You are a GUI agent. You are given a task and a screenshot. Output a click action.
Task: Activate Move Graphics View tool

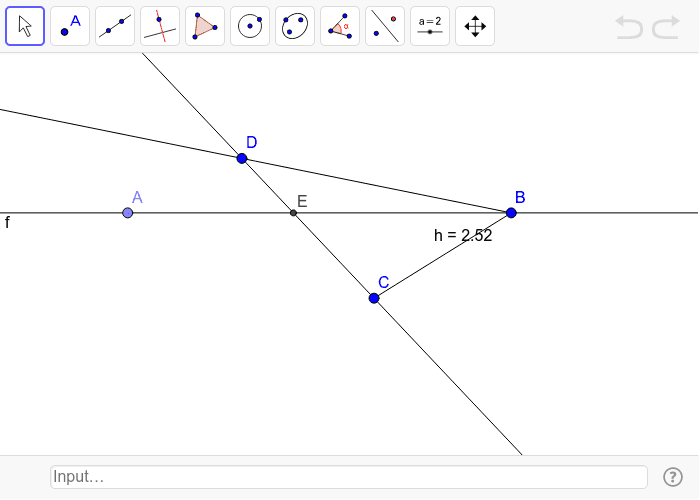pyautogui.click(x=475, y=26)
